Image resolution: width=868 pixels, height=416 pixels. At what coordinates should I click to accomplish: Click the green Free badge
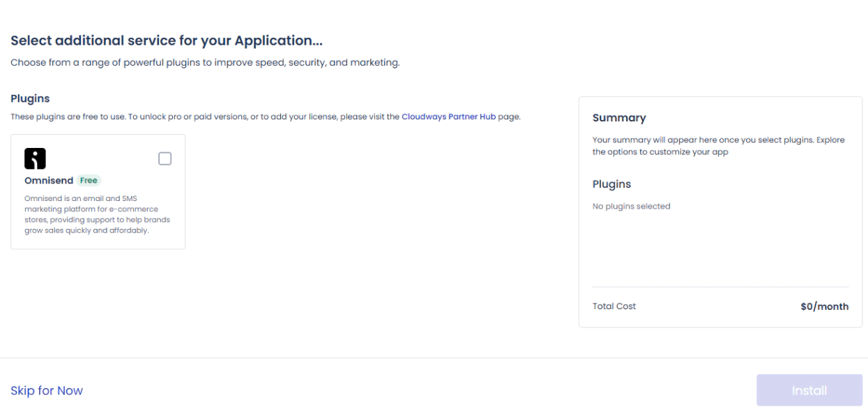pyautogui.click(x=89, y=181)
